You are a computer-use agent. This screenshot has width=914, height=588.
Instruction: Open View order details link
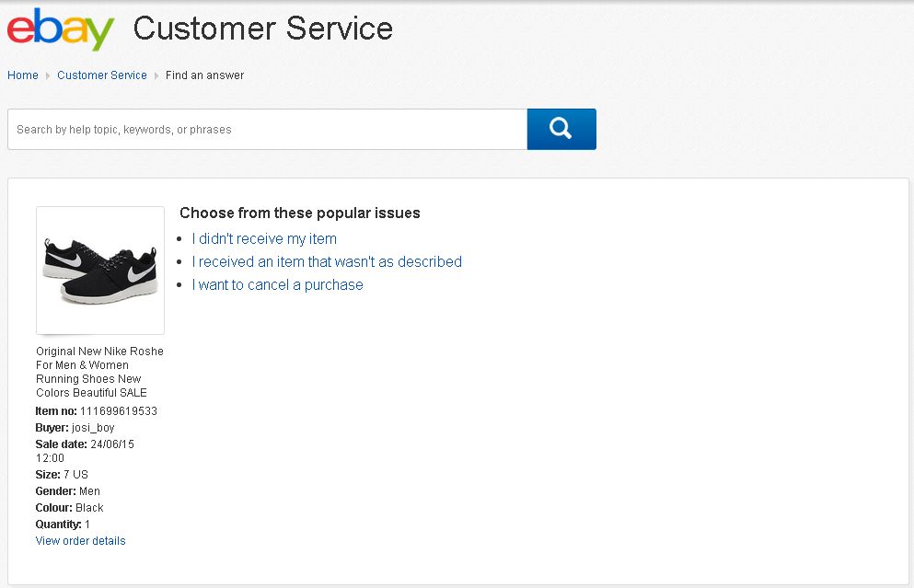[x=81, y=541]
